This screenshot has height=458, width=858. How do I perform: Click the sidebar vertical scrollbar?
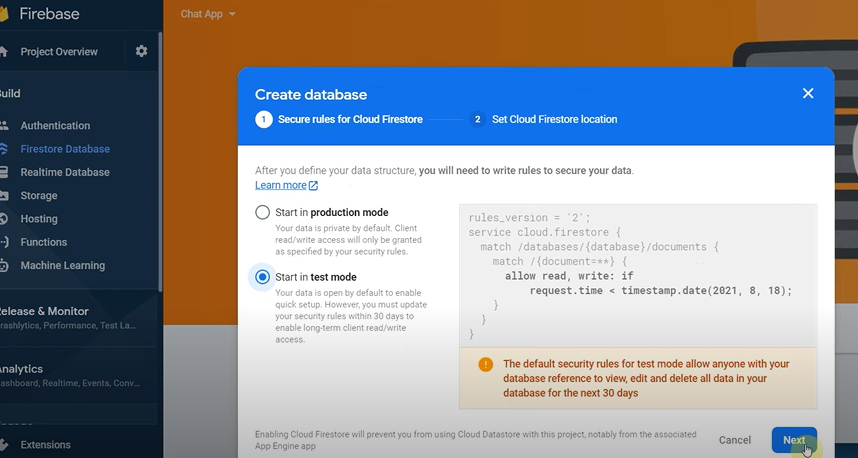160,161
